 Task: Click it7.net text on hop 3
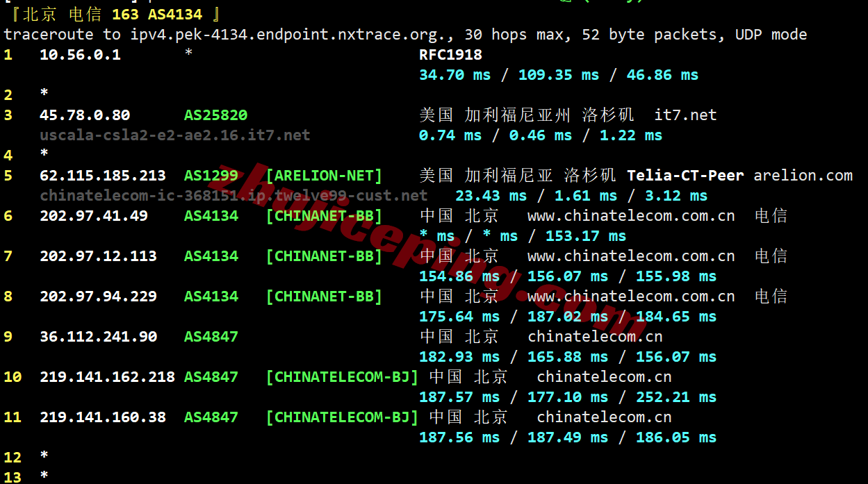[x=685, y=115]
